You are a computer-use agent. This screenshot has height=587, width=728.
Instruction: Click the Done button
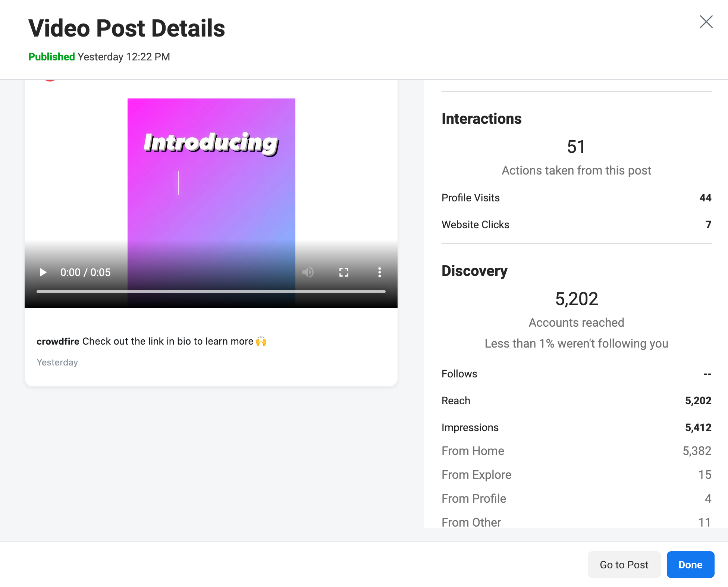point(690,565)
